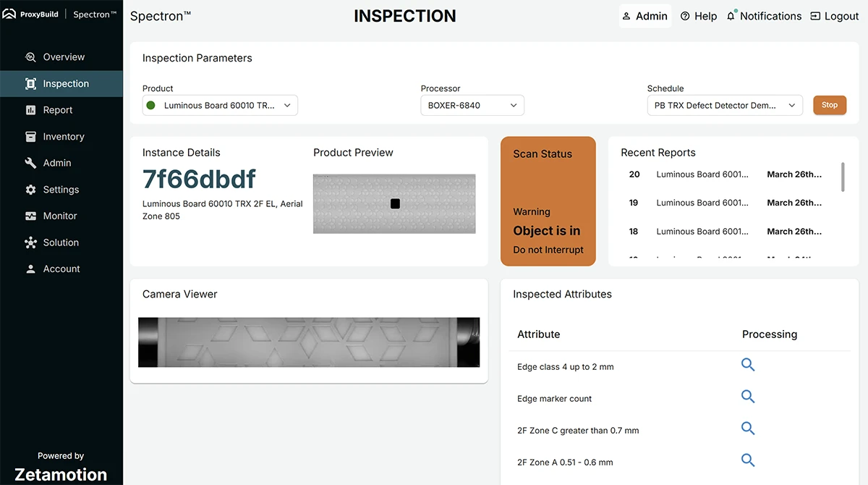This screenshot has height=485, width=868.
Task: Open recent report number 20
Action: click(x=723, y=174)
